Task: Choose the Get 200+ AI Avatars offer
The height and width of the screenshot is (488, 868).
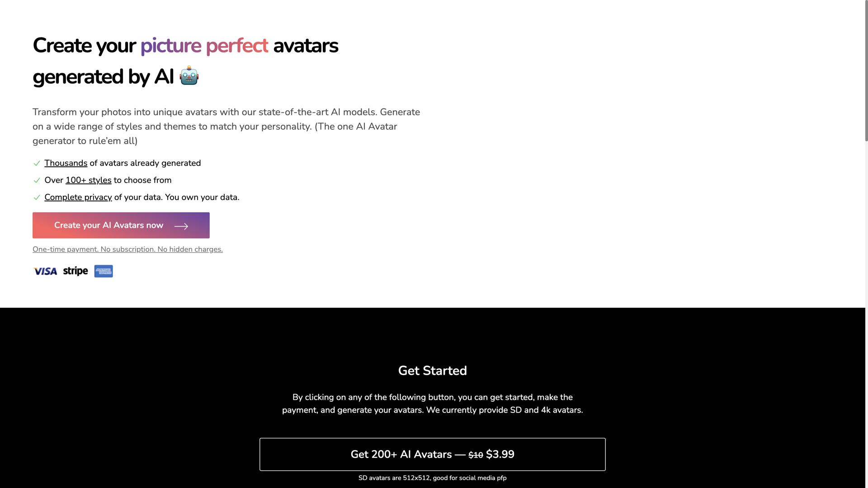Action: tap(432, 454)
